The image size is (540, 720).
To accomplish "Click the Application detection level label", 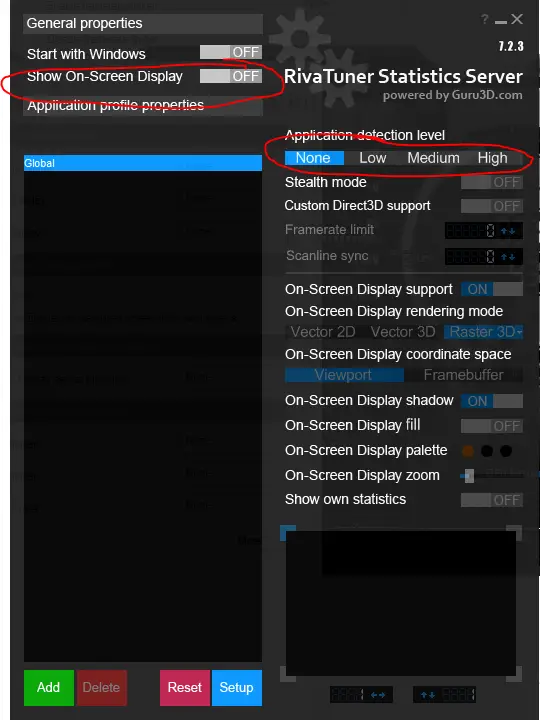I will pos(365,135).
